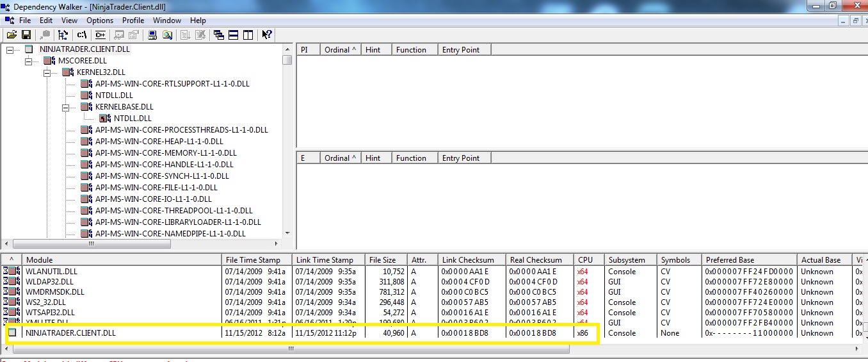
Task: Select API-MS-WIN-CORE-PROCESSTHREADS-L1-1-0.DLL tree item
Action: [182, 130]
